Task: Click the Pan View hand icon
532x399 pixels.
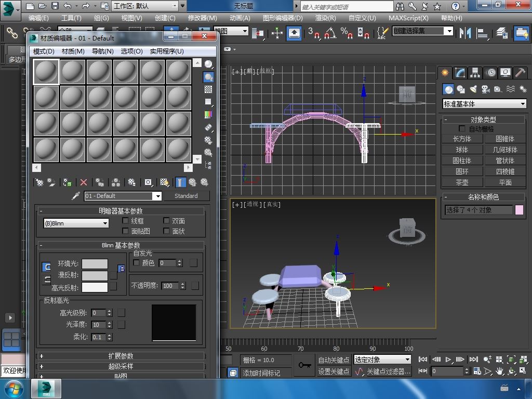Action: pyautogui.click(x=499, y=371)
